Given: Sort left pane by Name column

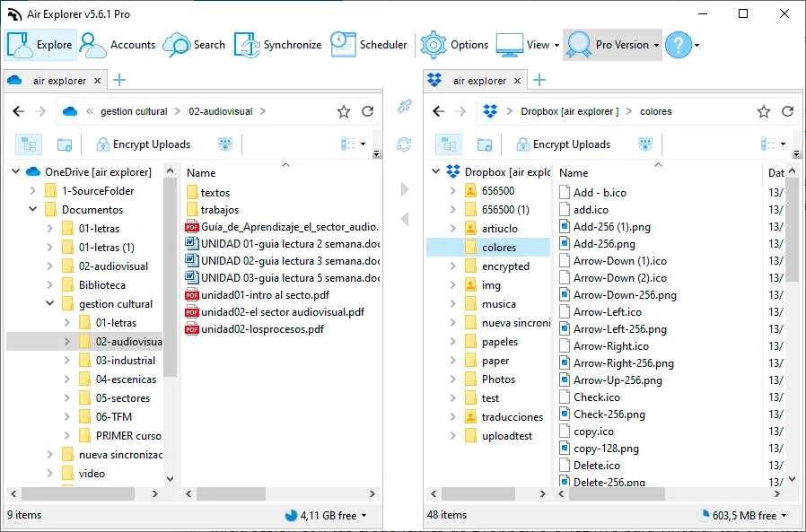Looking at the screenshot, I should (x=201, y=173).
